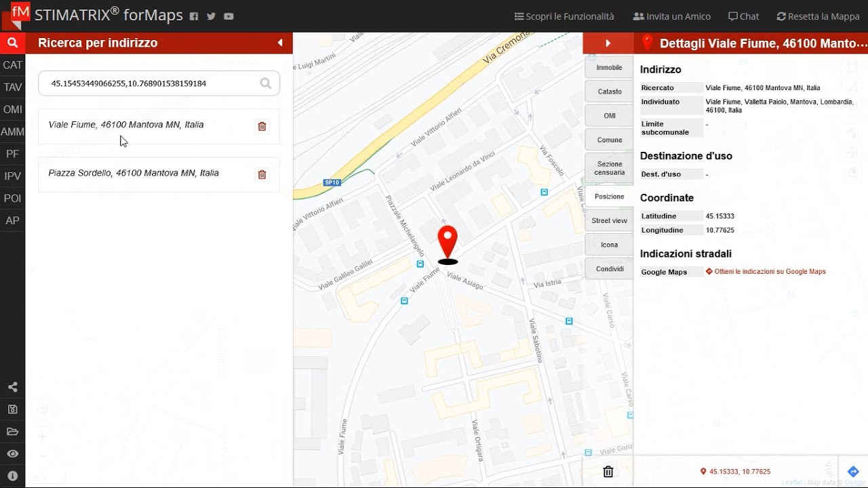The height and width of the screenshot is (488, 868).
Task: Open the OMI sidebar section
Action: coord(12,110)
